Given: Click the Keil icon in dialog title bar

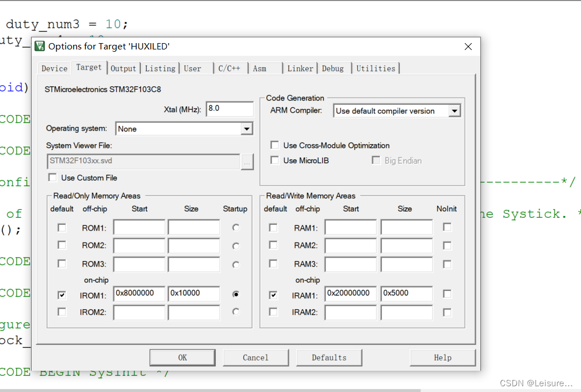Looking at the screenshot, I should click(x=40, y=47).
